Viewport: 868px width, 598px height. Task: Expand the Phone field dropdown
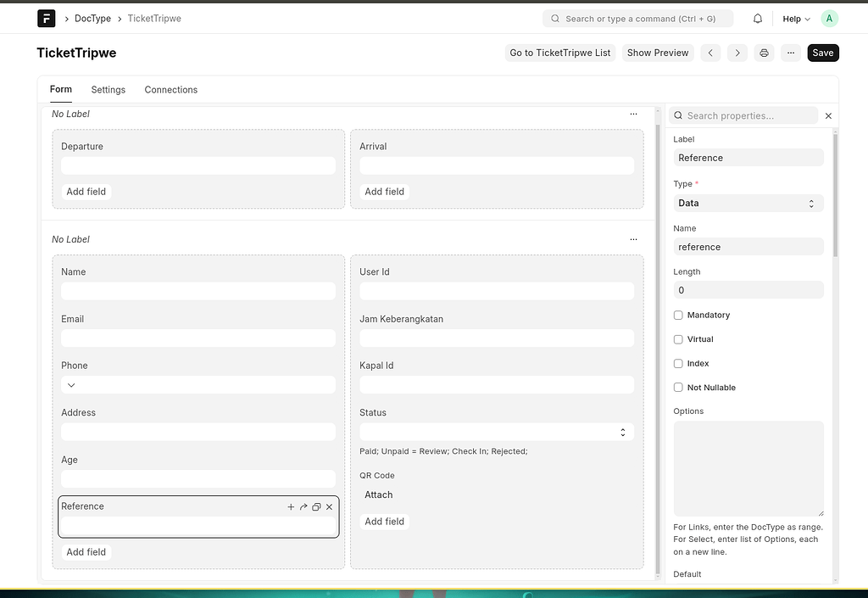pyautogui.click(x=71, y=384)
